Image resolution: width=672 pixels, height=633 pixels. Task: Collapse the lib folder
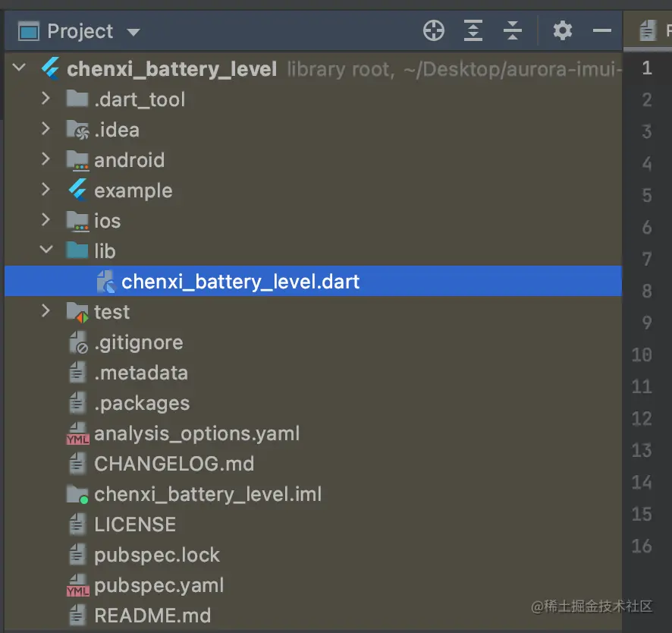(x=46, y=250)
